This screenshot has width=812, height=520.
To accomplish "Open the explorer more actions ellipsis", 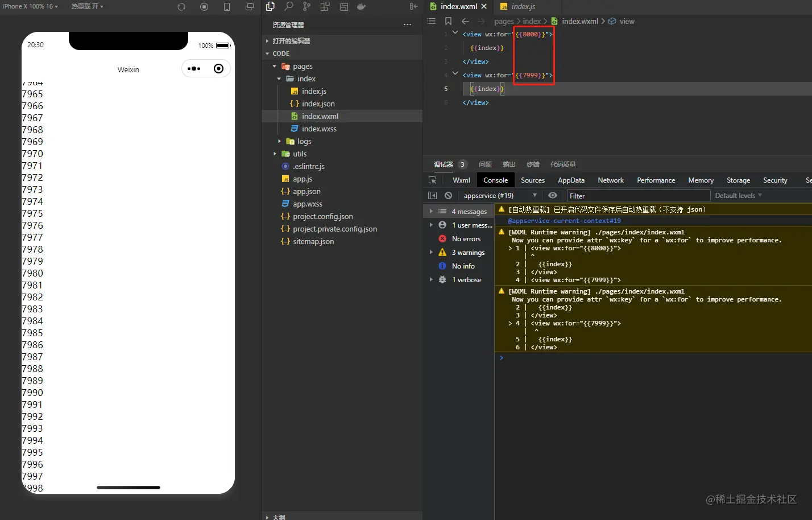I will click(407, 24).
